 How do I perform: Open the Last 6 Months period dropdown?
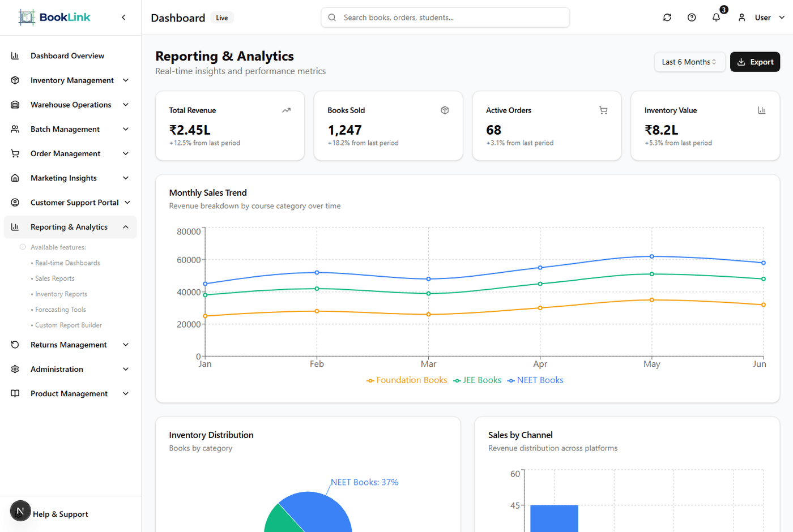click(x=689, y=62)
